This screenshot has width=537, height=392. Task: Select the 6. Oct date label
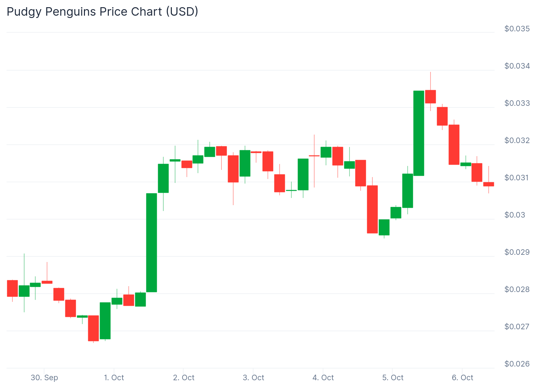pyautogui.click(x=463, y=378)
